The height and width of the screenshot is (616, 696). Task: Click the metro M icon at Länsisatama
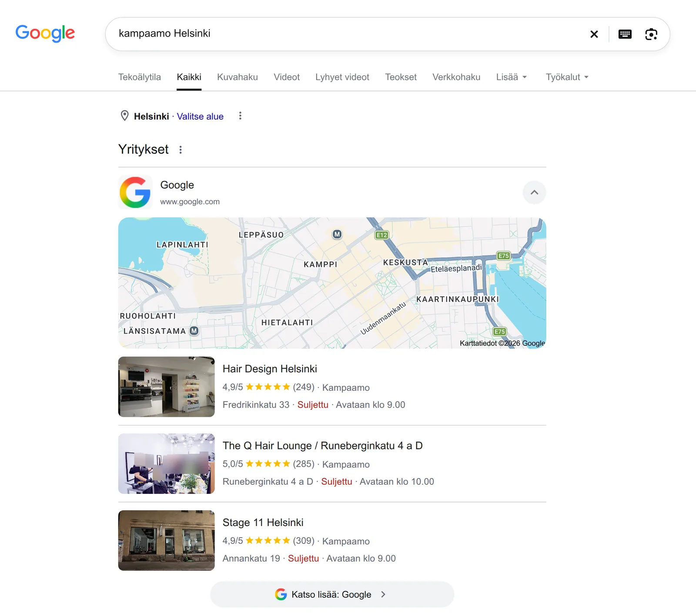click(x=194, y=331)
